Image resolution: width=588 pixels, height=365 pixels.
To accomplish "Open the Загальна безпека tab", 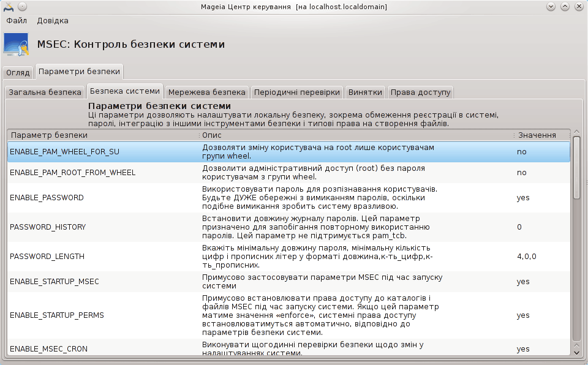I will [45, 92].
